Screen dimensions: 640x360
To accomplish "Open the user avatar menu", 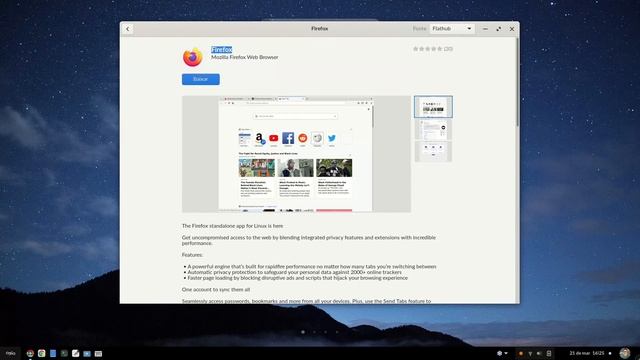I will click(624, 353).
